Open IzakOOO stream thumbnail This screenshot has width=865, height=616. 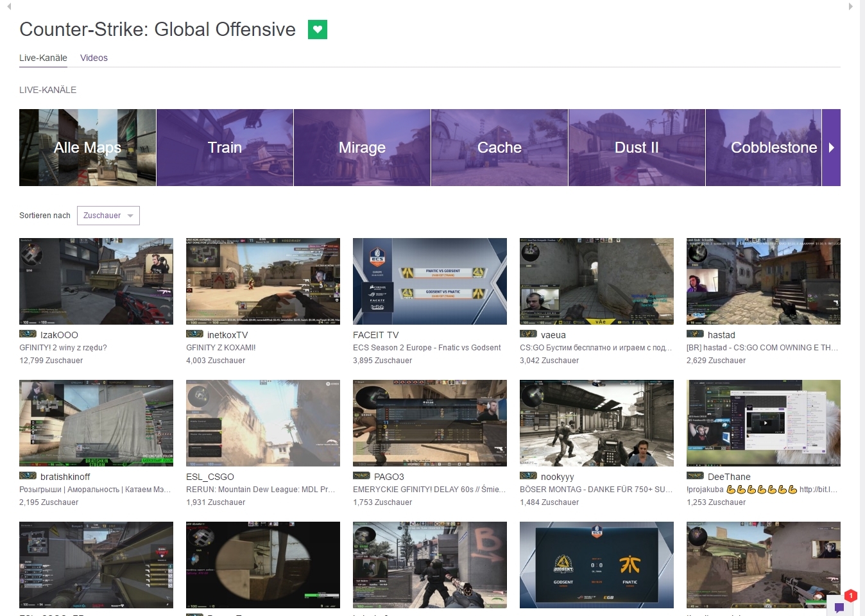pos(96,281)
